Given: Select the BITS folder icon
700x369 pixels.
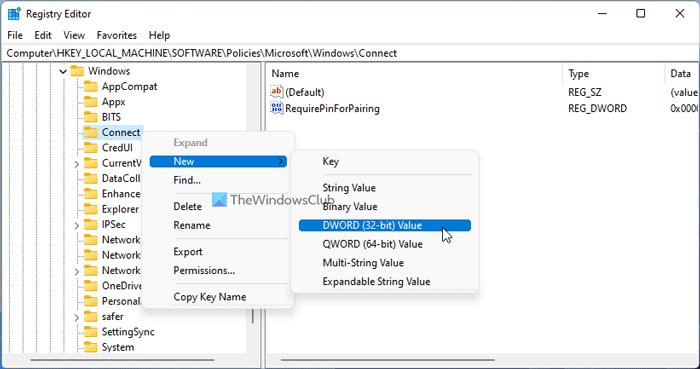Looking at the screenshot, I should [91, 117].
